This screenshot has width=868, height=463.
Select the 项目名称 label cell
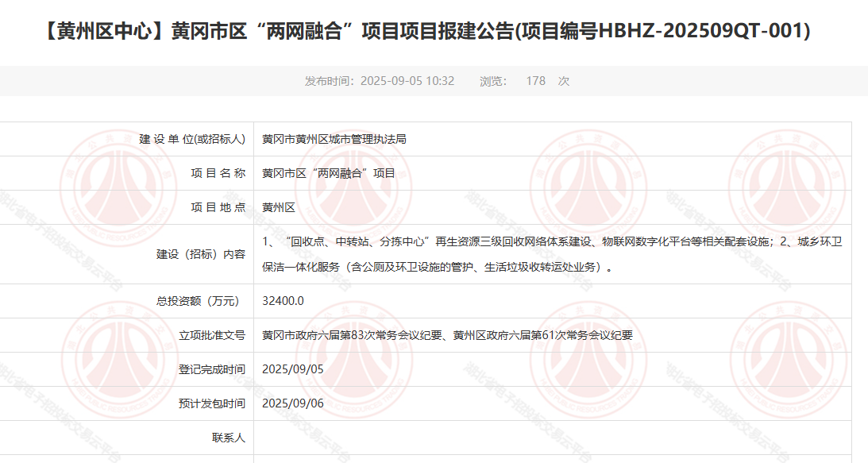pos(218,173)
